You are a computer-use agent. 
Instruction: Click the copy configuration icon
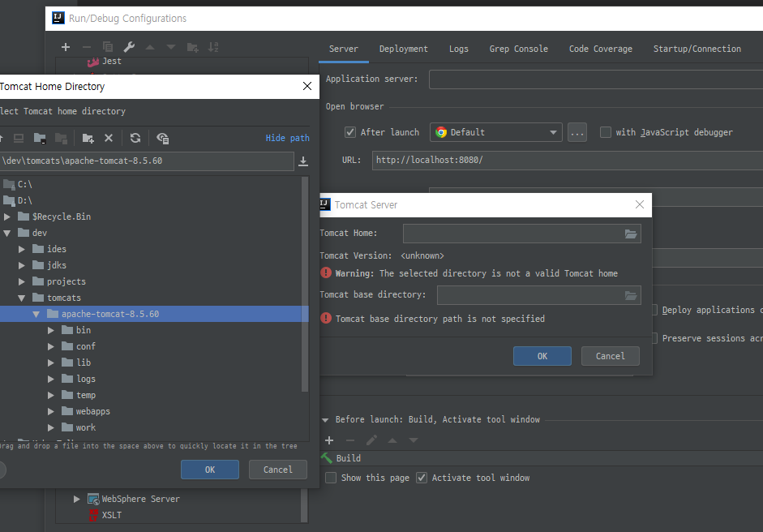(108, 47)
